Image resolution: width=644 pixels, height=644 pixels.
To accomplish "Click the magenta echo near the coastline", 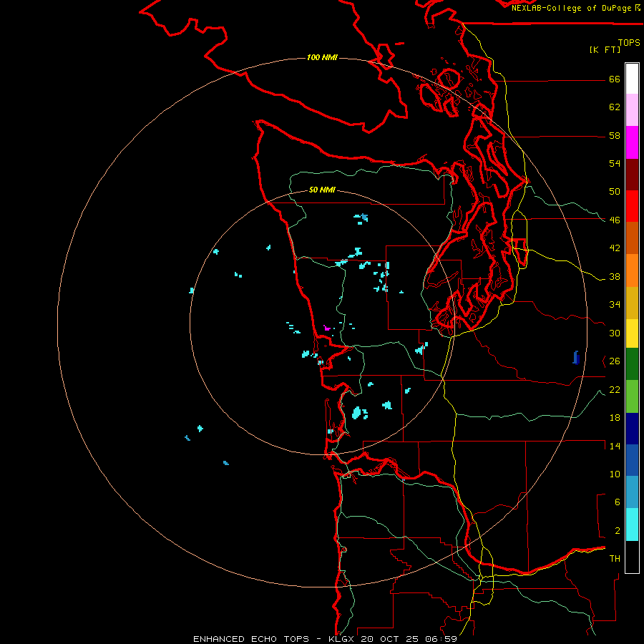I will [x=326, y=328].
